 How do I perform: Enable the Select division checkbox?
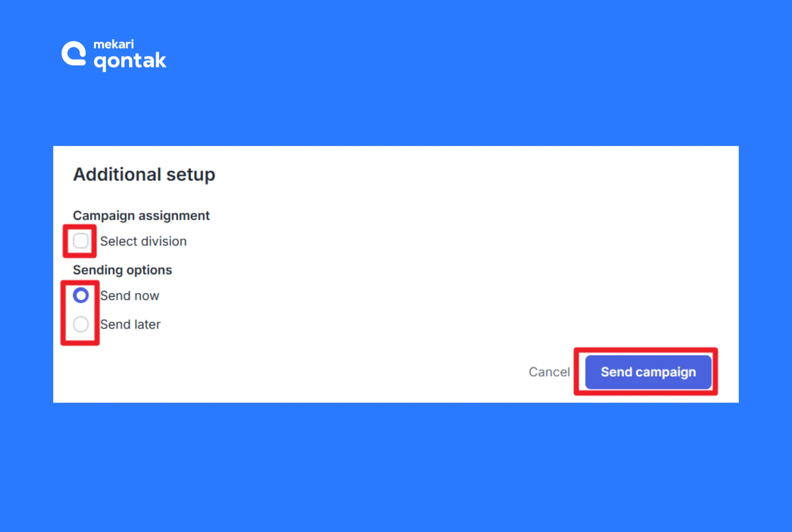pyautogui.click(x=81, y=241)
